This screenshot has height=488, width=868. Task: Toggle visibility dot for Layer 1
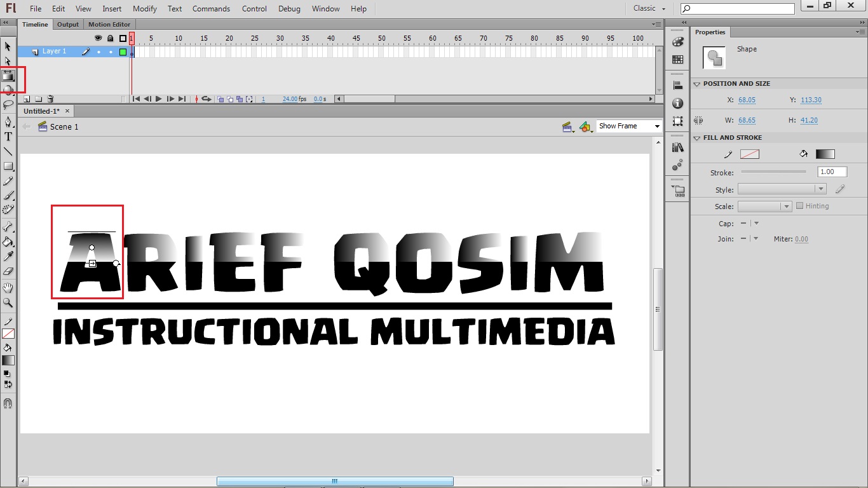click(x=98, y=51)
